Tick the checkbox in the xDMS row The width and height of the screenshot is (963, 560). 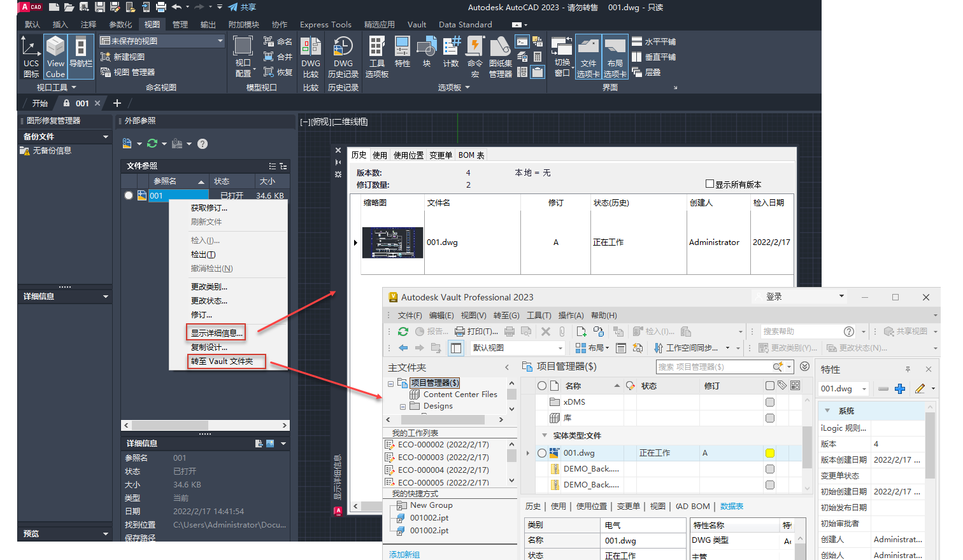(x=770, y=402)
